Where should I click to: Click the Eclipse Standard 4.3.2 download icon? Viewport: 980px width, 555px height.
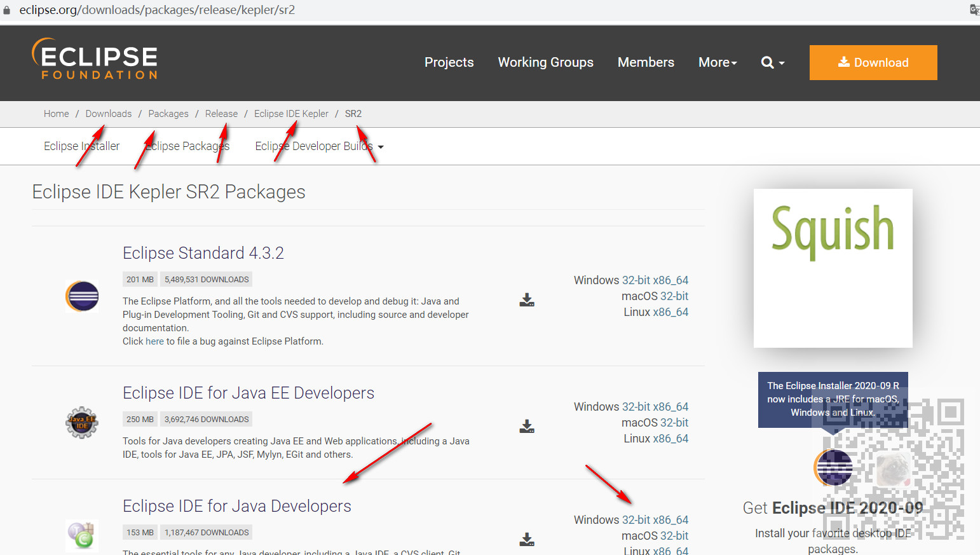527,300
